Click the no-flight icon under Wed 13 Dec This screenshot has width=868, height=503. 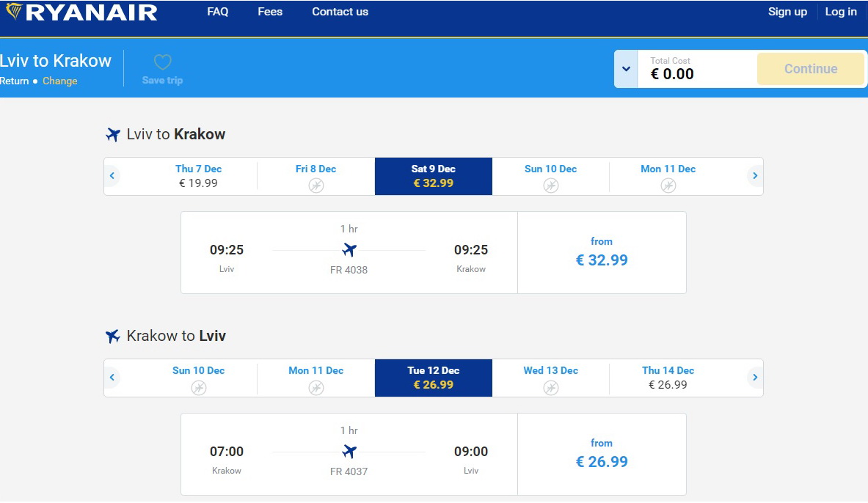pyautogui.click(x=551, y=387)
